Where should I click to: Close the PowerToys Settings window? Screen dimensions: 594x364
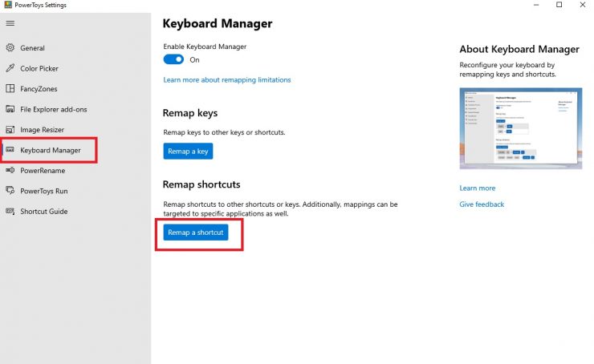pyautogui.click(x=582, y=5)
